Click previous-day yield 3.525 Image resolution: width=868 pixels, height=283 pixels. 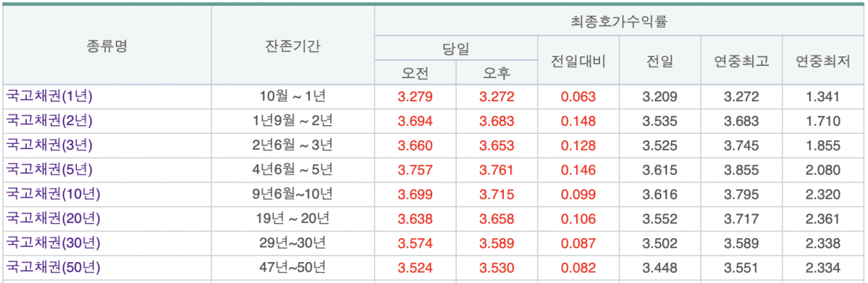point(660,145)
